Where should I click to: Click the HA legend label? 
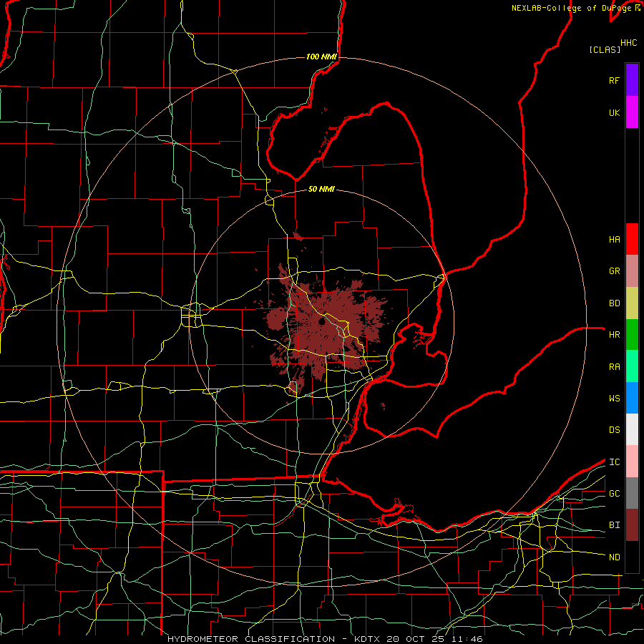point(614,239)
